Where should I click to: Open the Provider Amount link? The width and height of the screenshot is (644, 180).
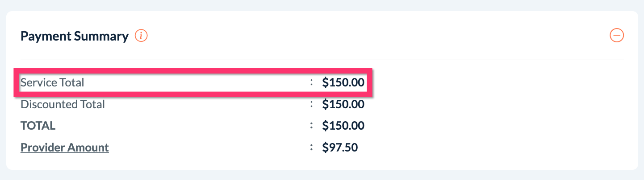click(65, 147)
